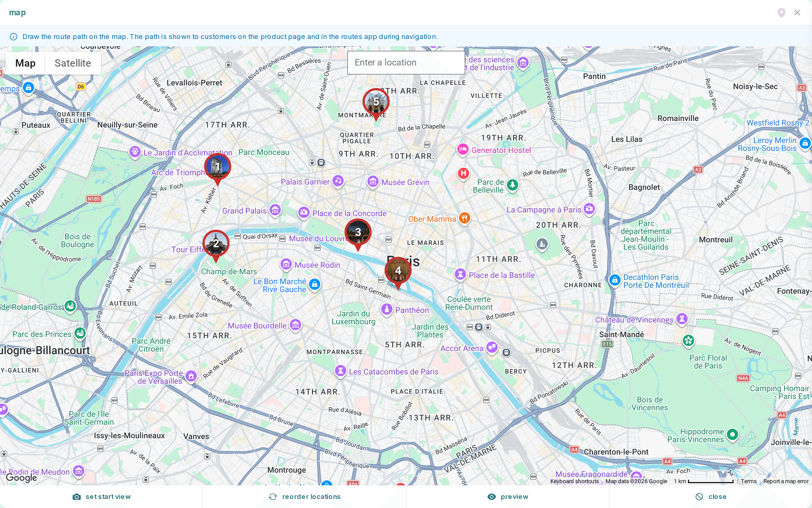This screenshot has height=508, width=812.
Task: Click the Accor Arena venue icon
Action: pyautogui.click(x=492, y=347)
